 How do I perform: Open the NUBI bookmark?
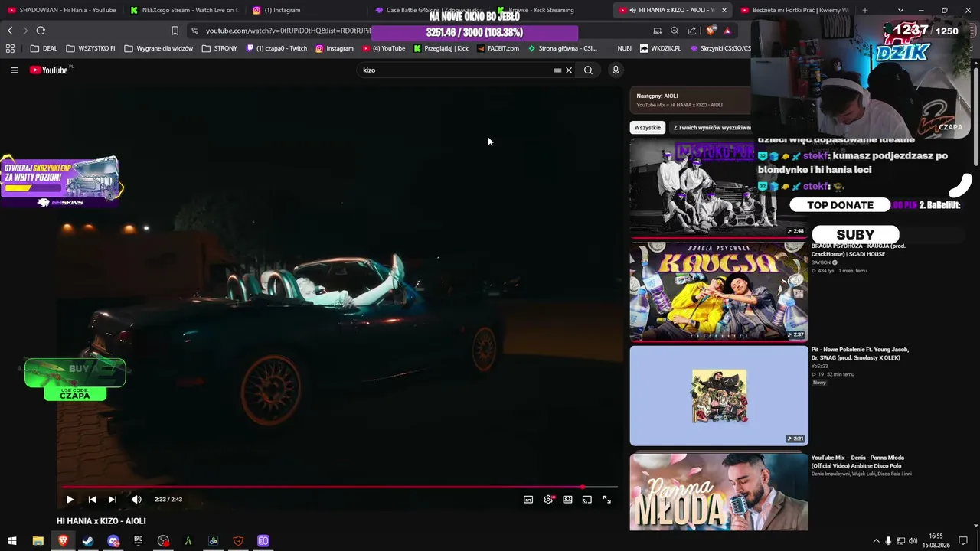pos(624,48)
